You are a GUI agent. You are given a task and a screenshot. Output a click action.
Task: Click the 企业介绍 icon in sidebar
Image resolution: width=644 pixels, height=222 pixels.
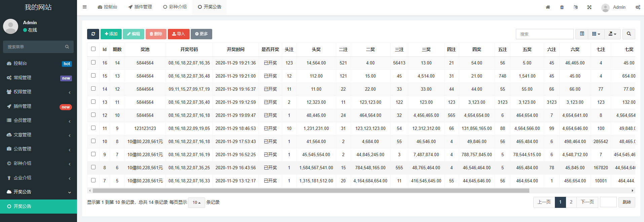[9, 178]
